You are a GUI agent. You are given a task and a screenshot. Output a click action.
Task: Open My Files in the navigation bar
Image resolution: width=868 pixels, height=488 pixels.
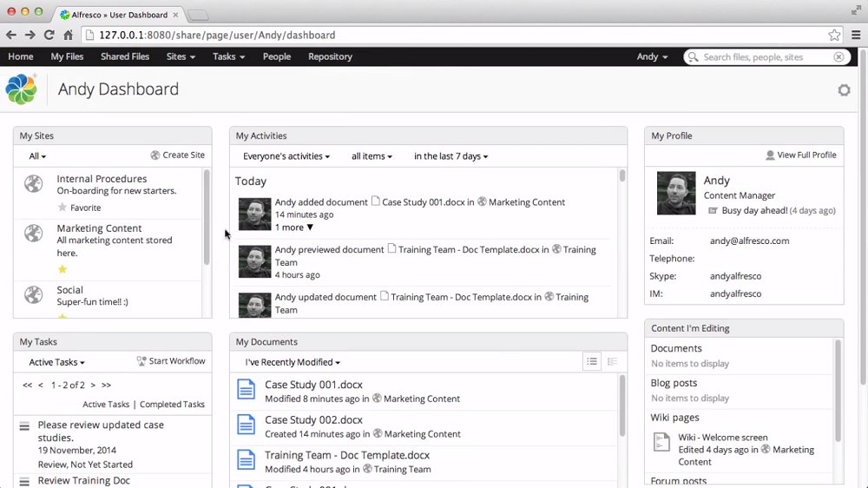[x=67, y=56]
